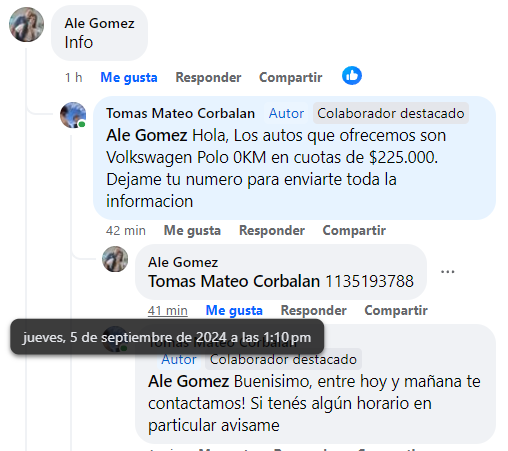Like the Volkswagen Polo reply

[x=192, y=230]
